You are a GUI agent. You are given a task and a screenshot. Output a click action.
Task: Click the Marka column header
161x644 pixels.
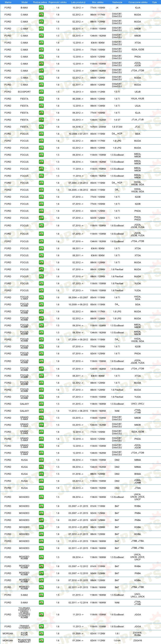point(8,2)
